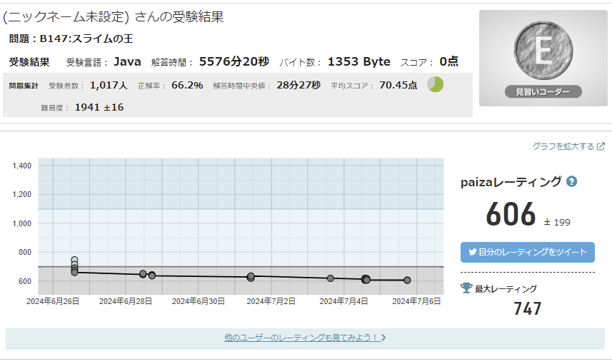The width and height of the screenshot is (612, 364).
Task: Open the help icon beside paizaレーティング
Action: pos(571,181)
